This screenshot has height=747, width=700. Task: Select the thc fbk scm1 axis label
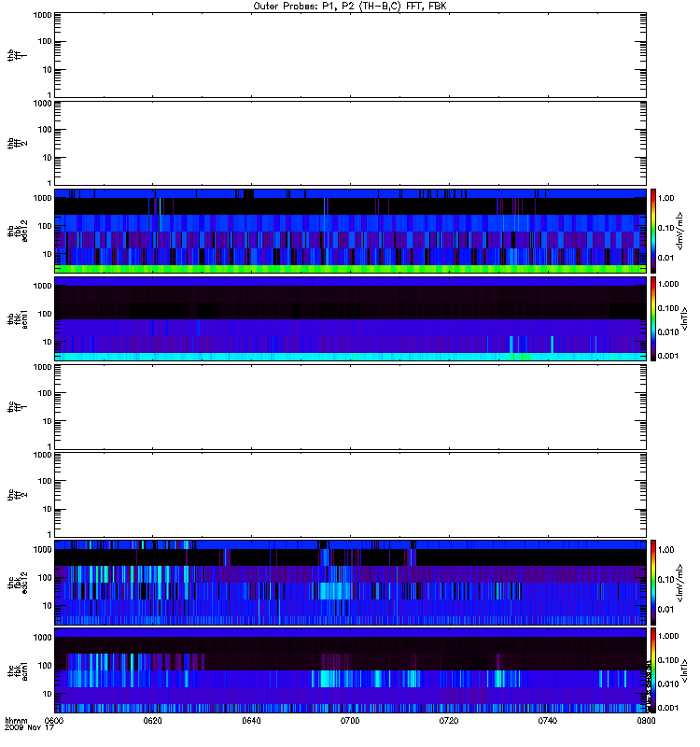[x=17, y=670]
